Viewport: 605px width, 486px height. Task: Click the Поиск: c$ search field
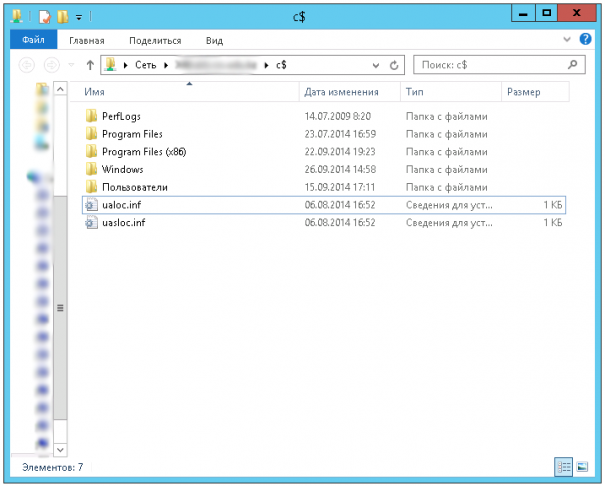[x=490, y=65]
